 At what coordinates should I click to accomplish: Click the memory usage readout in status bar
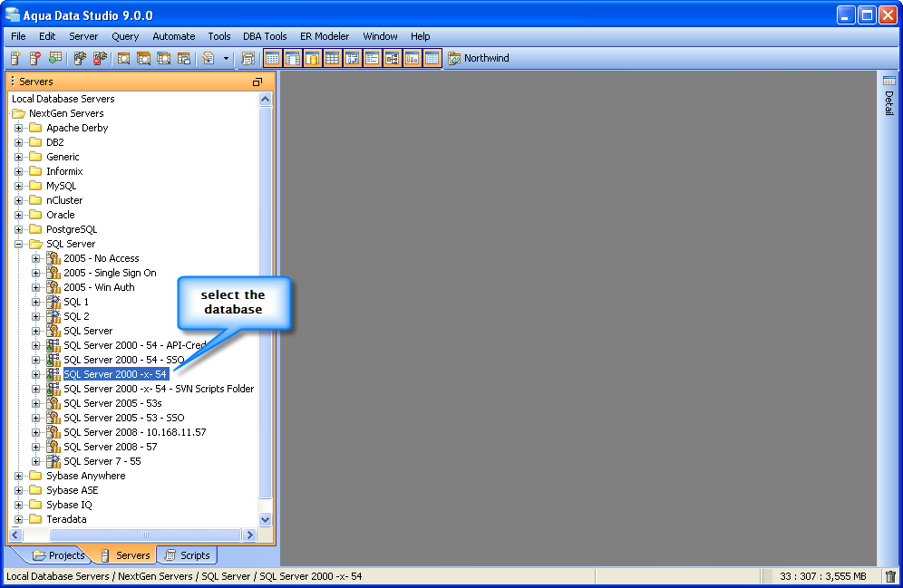[823, 576]
